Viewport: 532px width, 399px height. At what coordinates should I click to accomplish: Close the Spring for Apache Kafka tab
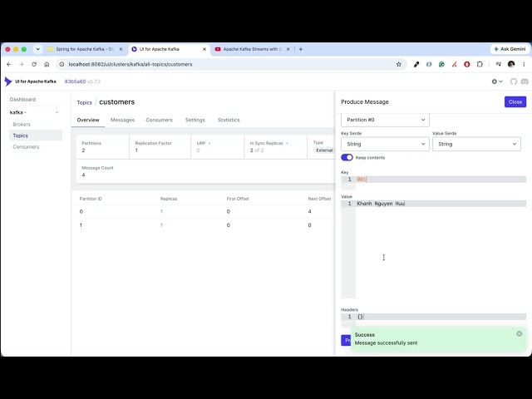[121, 49]
